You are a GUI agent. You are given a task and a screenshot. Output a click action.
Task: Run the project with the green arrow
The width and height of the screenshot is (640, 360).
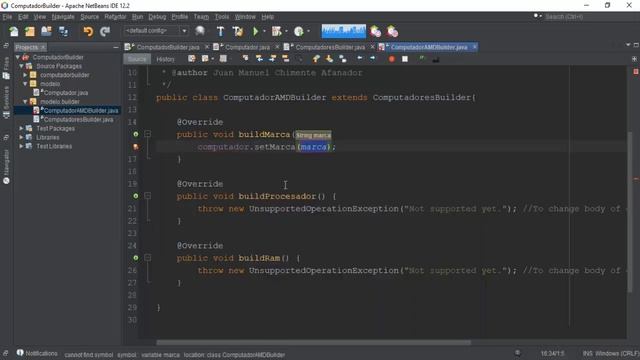[256, 31]
